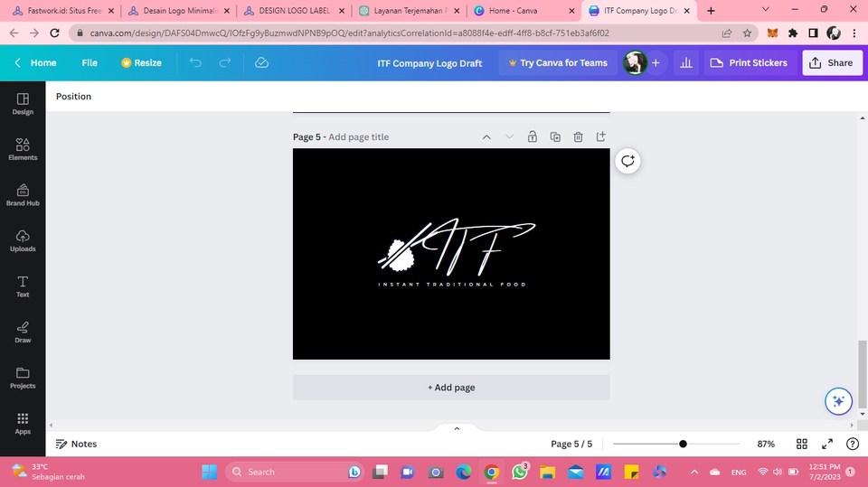Screen dimensions: 868x487
Task: Add a collaborator with plus icon
Action: pos(656,62)
